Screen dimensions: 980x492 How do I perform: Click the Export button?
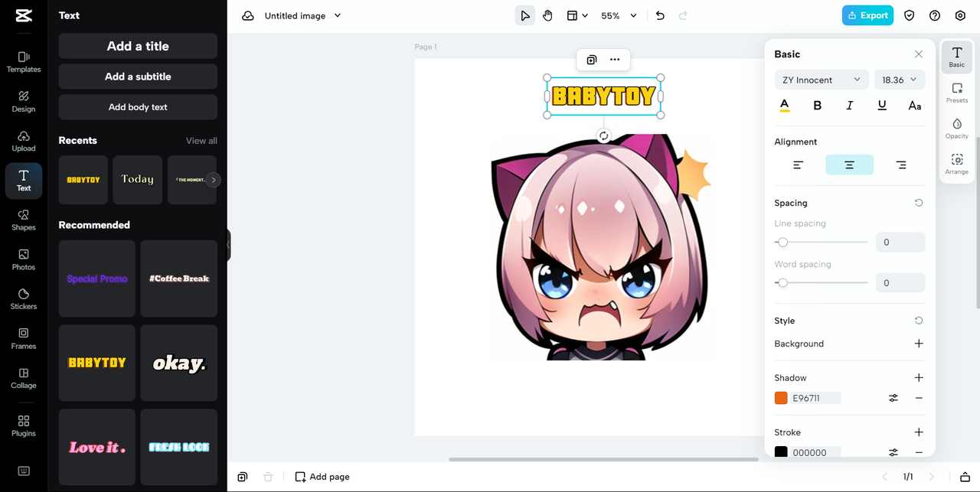coord(867,15)
